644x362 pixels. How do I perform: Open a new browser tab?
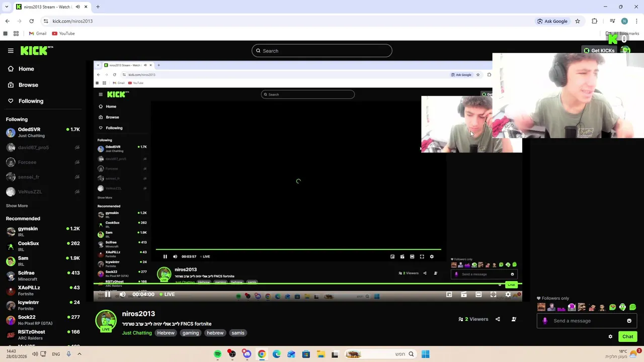[x=98, y=7]
